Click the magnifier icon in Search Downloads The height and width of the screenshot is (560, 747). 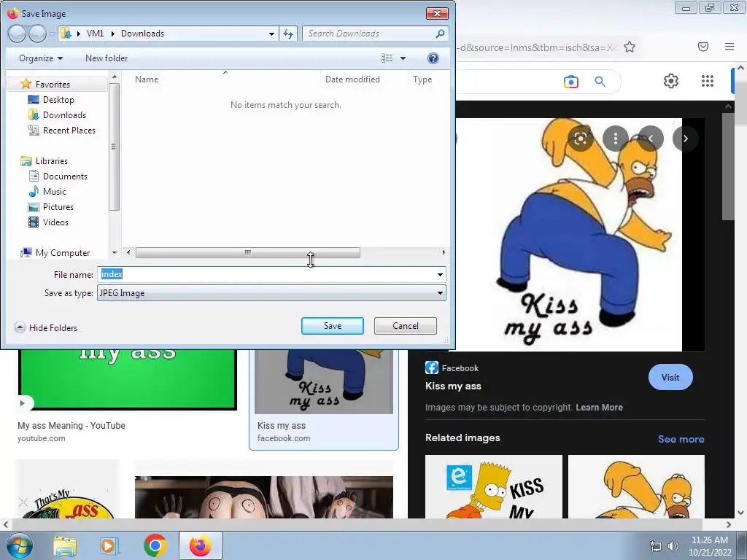coord(440,34)
